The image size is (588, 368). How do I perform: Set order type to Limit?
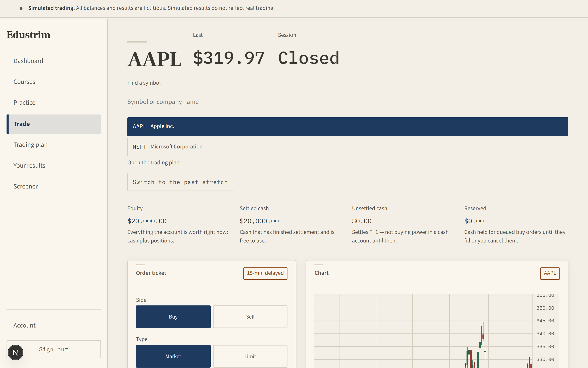click(250, 356)
